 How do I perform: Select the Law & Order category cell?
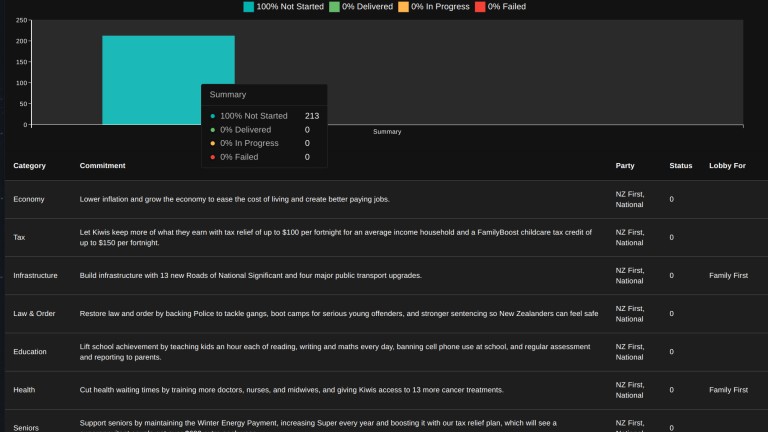[34, 313]
